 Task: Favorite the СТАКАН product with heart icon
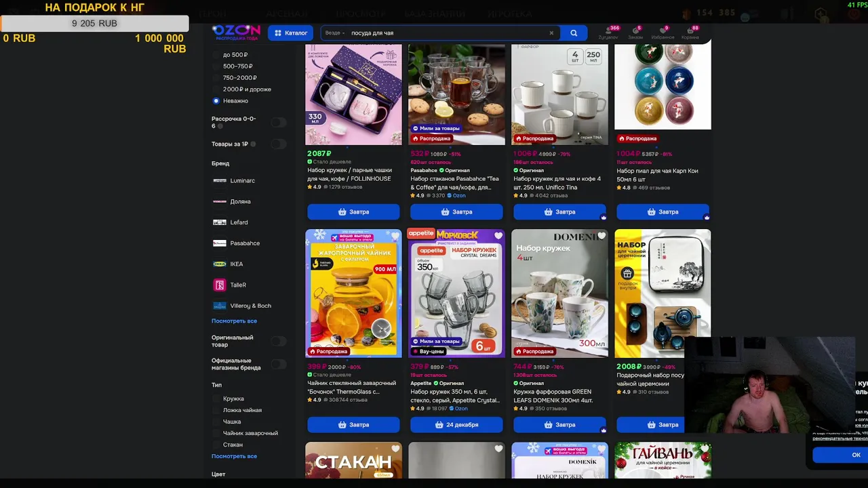(x=395, y=449)
